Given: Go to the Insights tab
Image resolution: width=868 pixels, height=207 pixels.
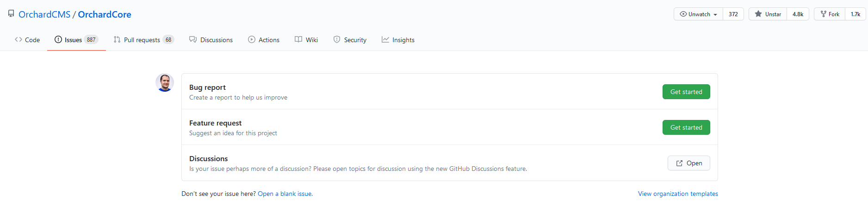Looking at the screenshot, I should pyautogui.click(x=398, y=40).
